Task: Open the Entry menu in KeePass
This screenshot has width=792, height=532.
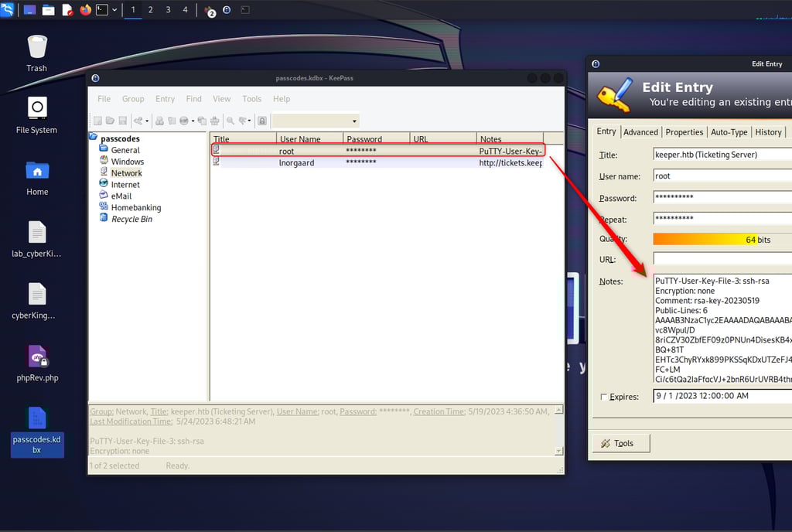Action: point(166,99)
